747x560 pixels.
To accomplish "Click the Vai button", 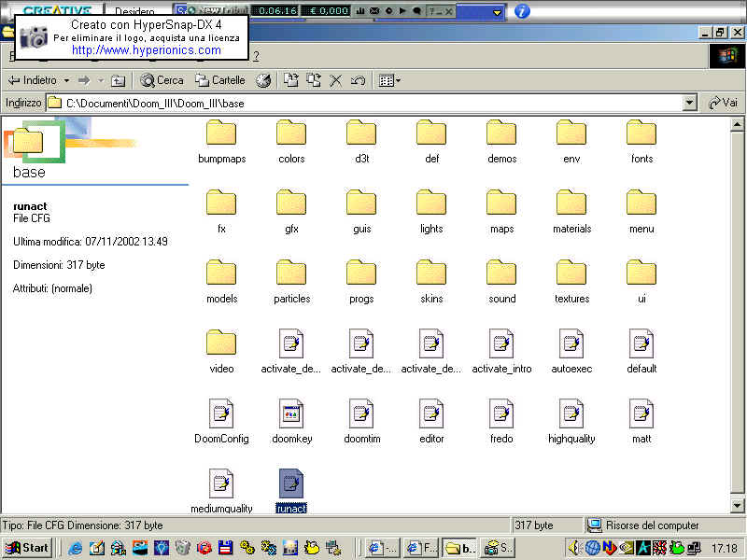I will tap(724, 103).
